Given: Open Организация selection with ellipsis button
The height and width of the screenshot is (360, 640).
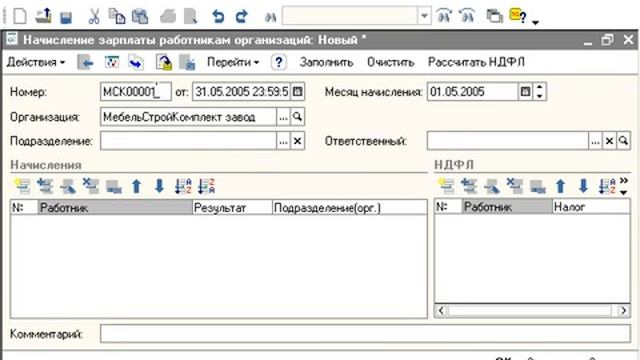Looking at the screenshot, I should tap(283, 117).
